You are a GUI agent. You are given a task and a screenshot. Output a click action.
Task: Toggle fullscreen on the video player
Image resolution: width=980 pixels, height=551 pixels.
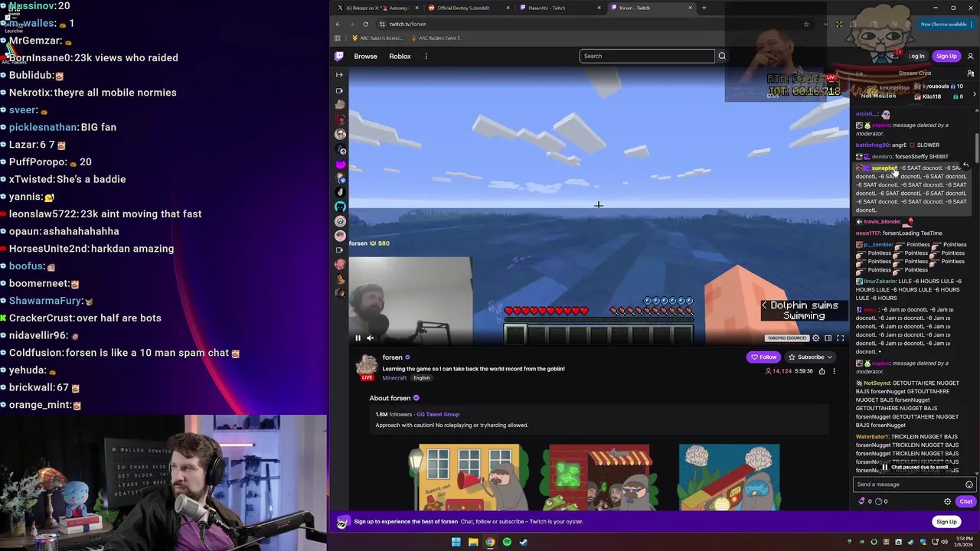(840, 337)
